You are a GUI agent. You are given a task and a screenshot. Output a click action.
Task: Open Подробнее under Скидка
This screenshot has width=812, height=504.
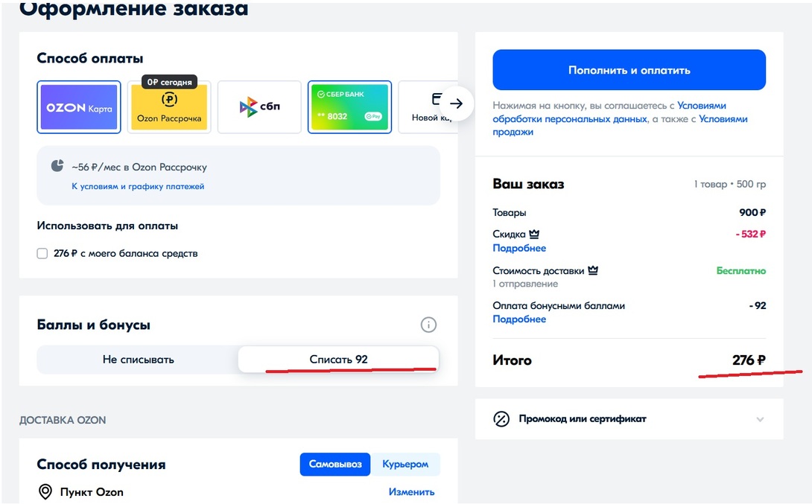point(519,249)
